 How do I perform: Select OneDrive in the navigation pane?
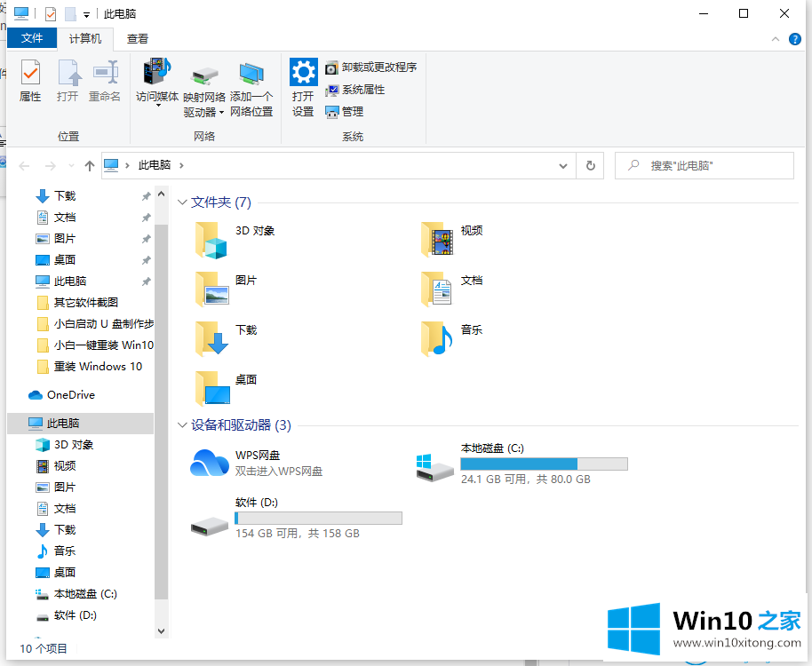(x=70, y=395)
